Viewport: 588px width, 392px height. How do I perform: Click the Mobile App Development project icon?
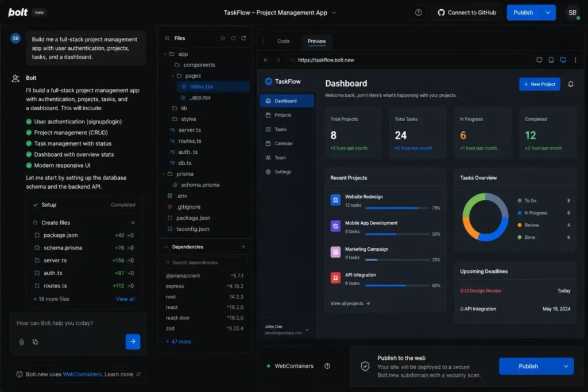[335, 226]
